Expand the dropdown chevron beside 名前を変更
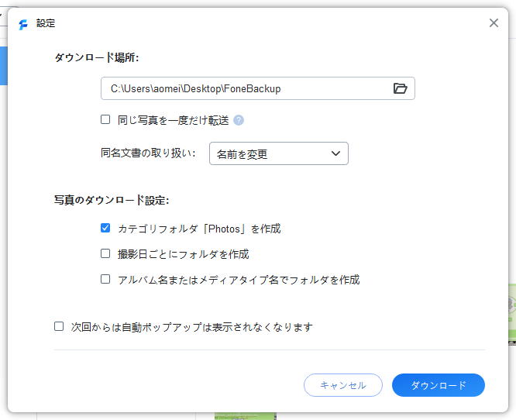The height and width of the screenshot is (420, 516). (x=335, y=153)
